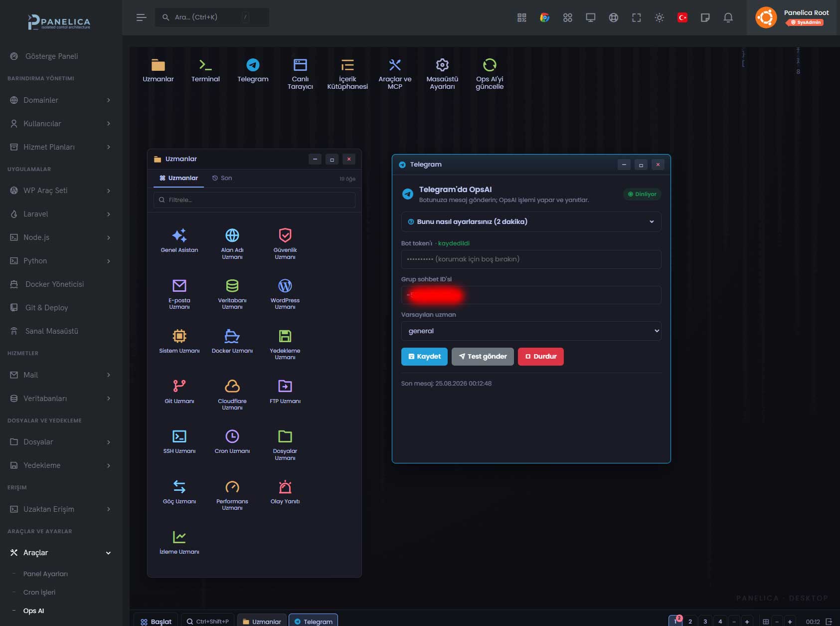Select Genel Asistan expert
The width and height of the screenshot is (840, 626).
click(x=179, y=241)
